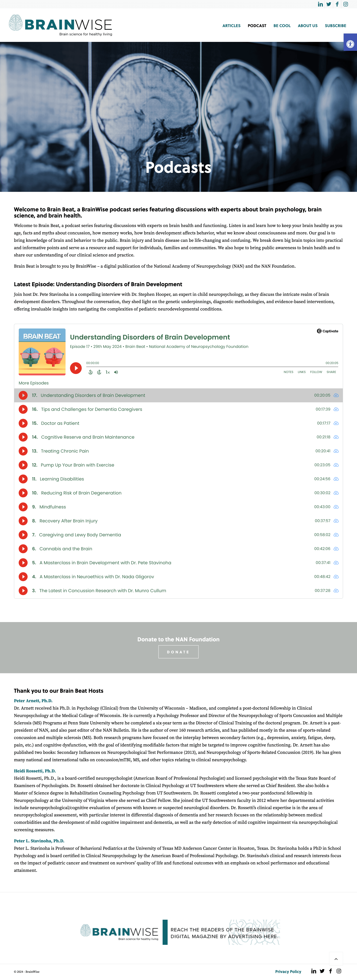Select Recovery After Brain Injury episode
The height and width of the screenshot is (980, 357).
point(68,521)
